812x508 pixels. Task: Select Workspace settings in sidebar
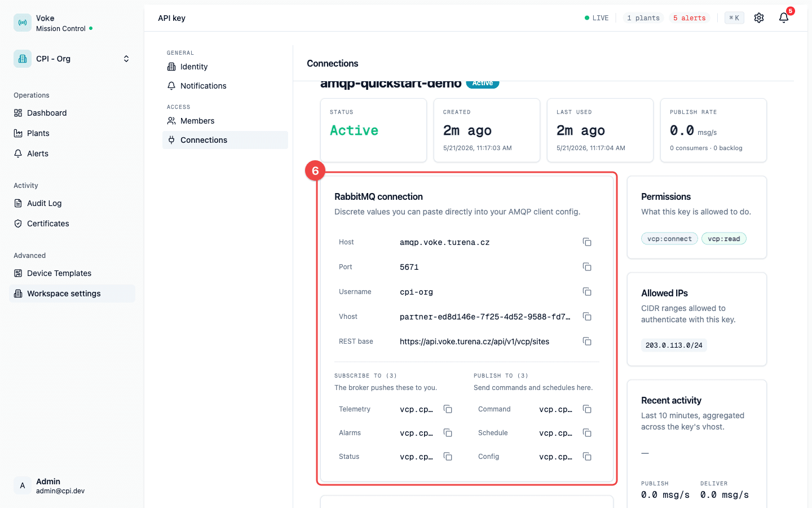72,294
